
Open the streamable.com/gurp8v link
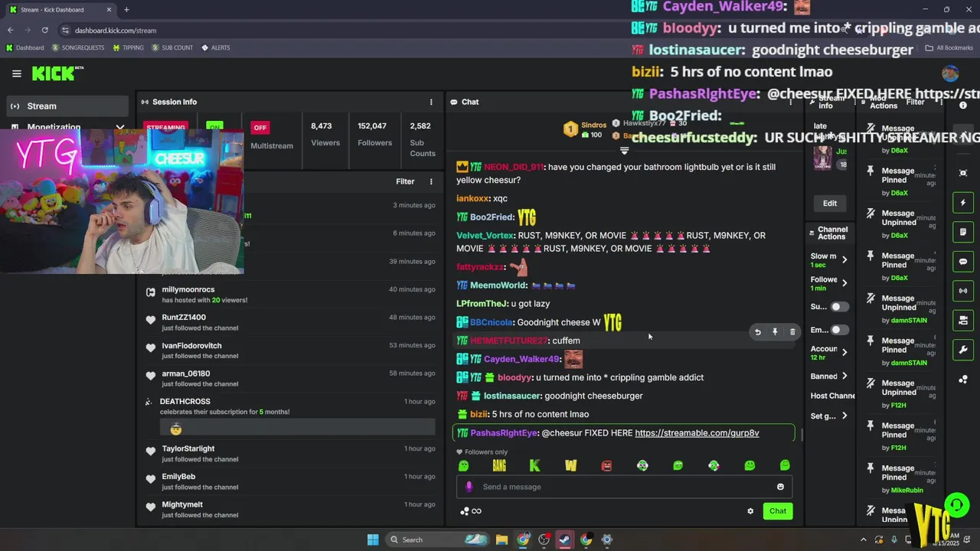pos(697,433)
